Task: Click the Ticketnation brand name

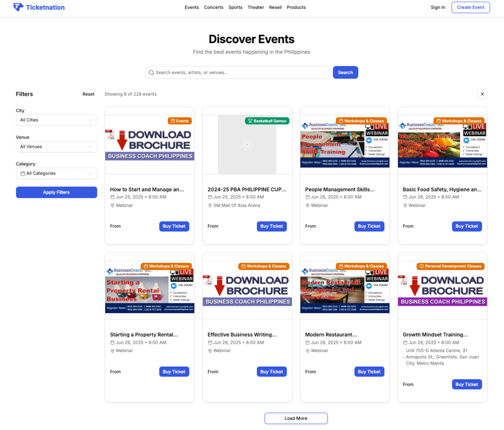Action: tap(45, 7)
